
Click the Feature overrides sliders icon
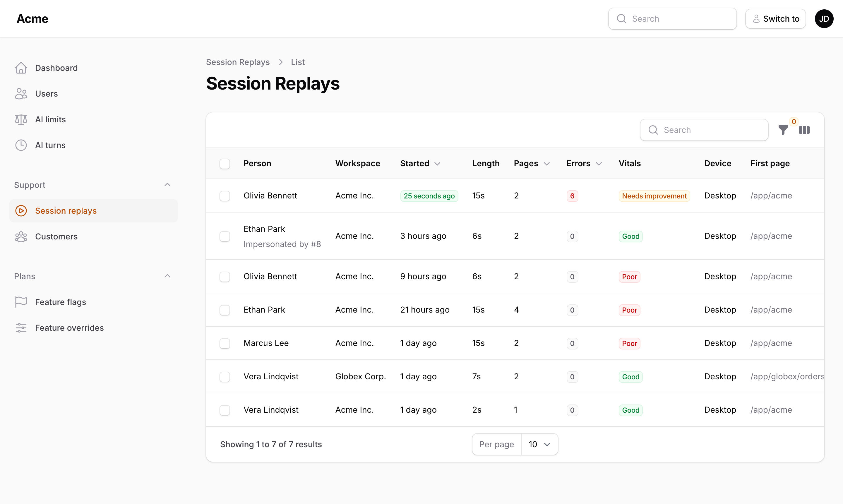tap(21, 328)
